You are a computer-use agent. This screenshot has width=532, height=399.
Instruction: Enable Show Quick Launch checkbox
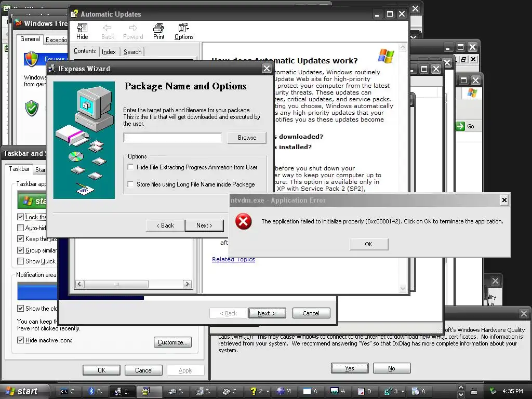coord(20,261)
